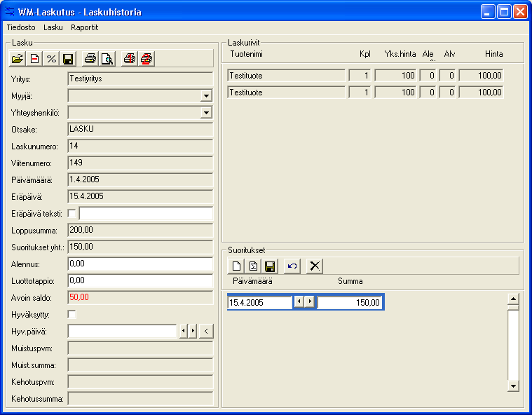The image size is (532, 415).
Task: Open the Lasku menu
Action: point(53,27)
